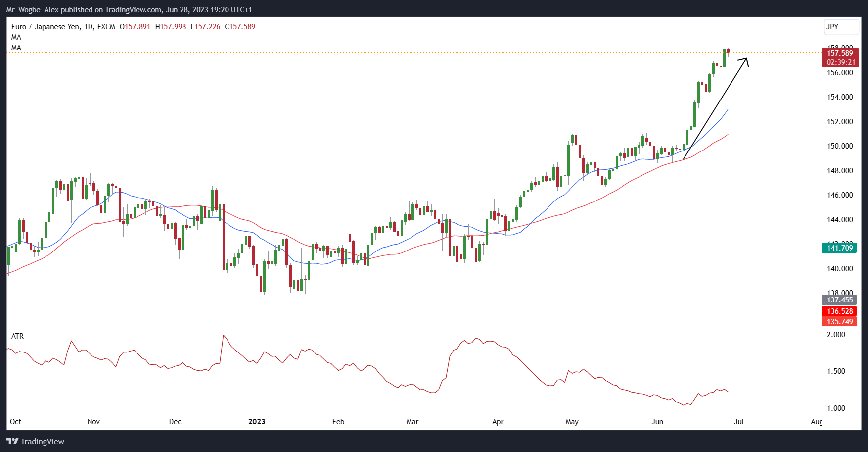
Task: Click the May label on time axis
Action: [572, 422]
